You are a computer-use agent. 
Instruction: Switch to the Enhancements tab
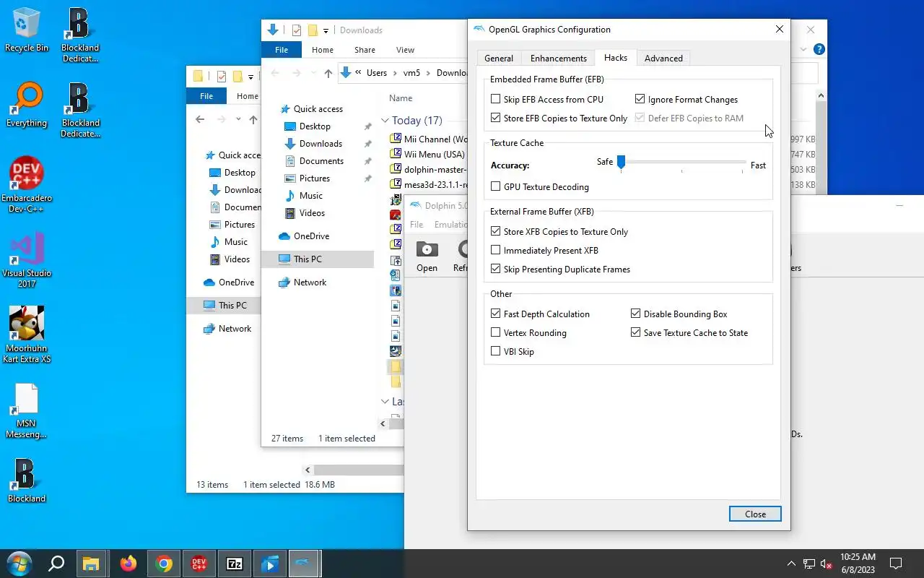pyautogui.click(x=559, y=59)
